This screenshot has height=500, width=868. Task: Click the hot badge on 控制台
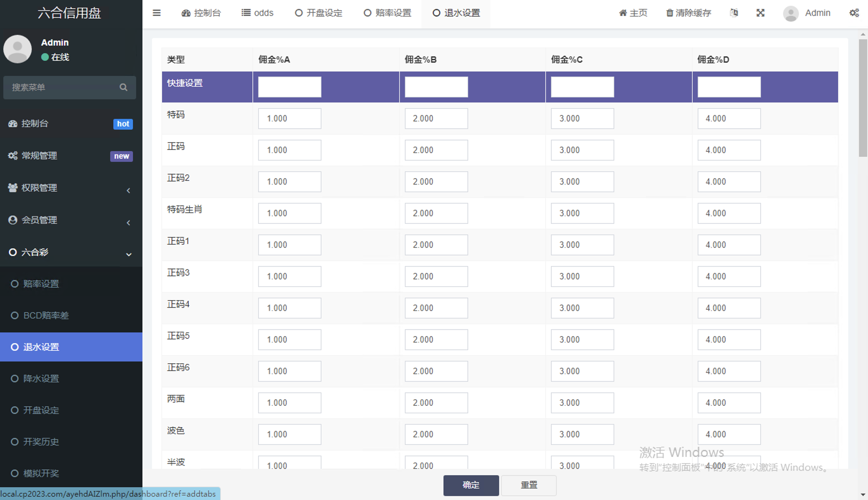point(123,124)
